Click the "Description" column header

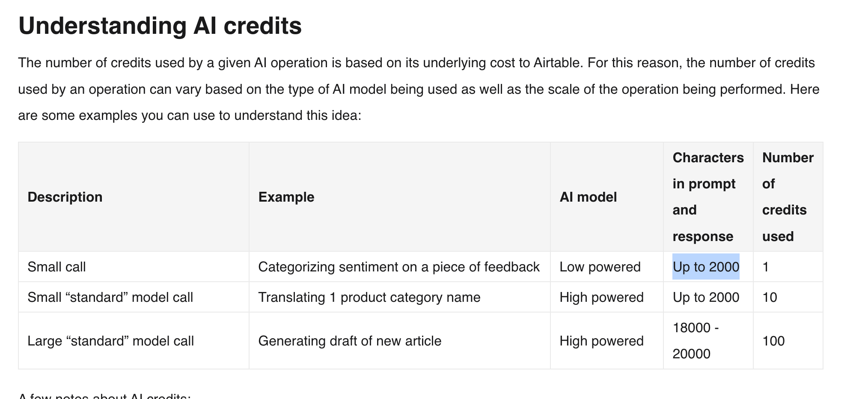[65, 197]
